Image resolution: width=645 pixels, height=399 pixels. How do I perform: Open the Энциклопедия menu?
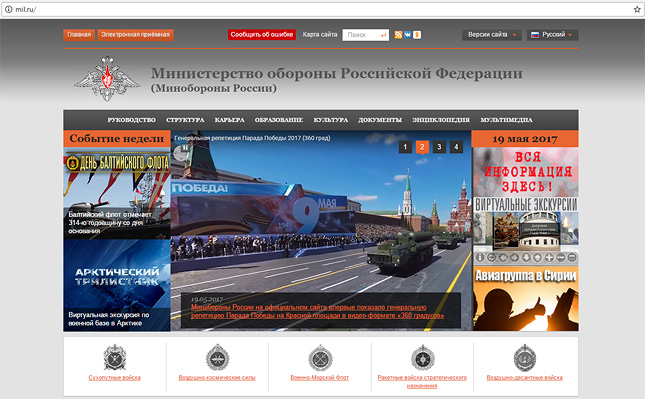441,120
